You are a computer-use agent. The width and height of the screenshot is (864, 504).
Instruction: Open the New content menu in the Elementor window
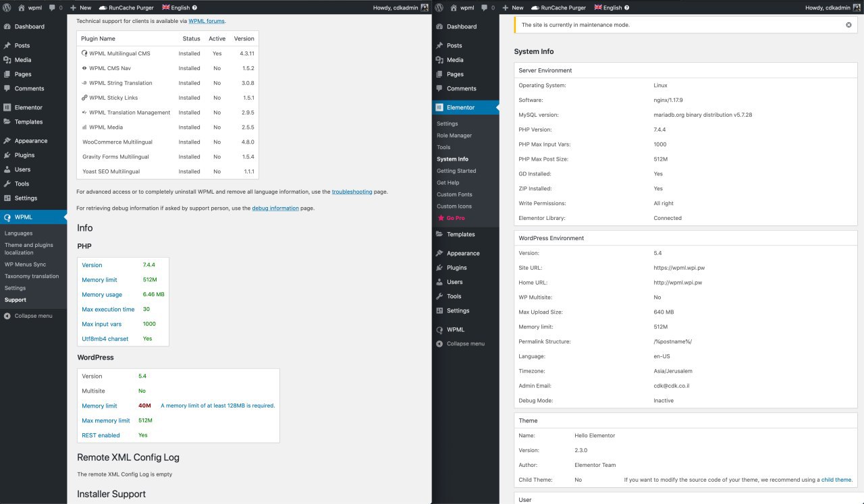tap(512, 7)
